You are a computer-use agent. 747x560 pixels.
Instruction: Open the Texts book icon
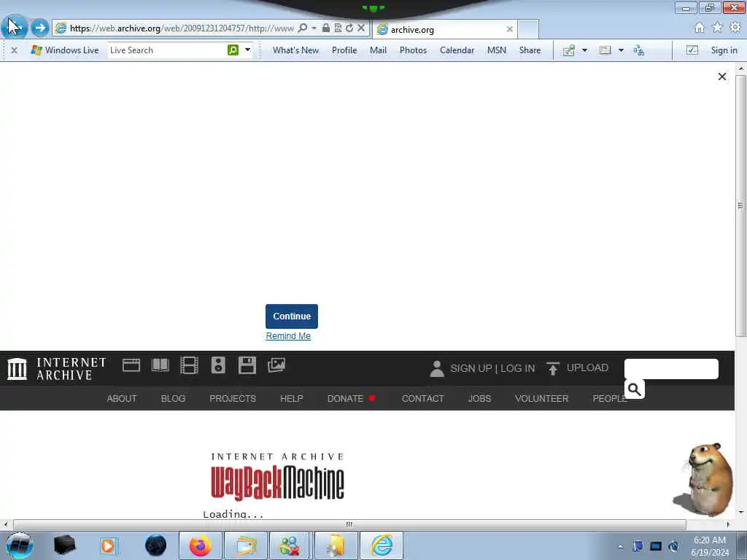tap(160, 365)
